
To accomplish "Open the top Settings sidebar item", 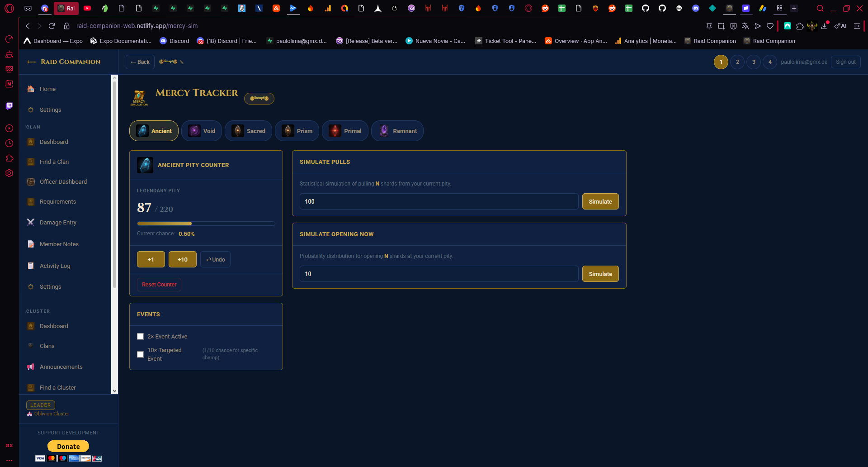I will [x=50, y=110].
